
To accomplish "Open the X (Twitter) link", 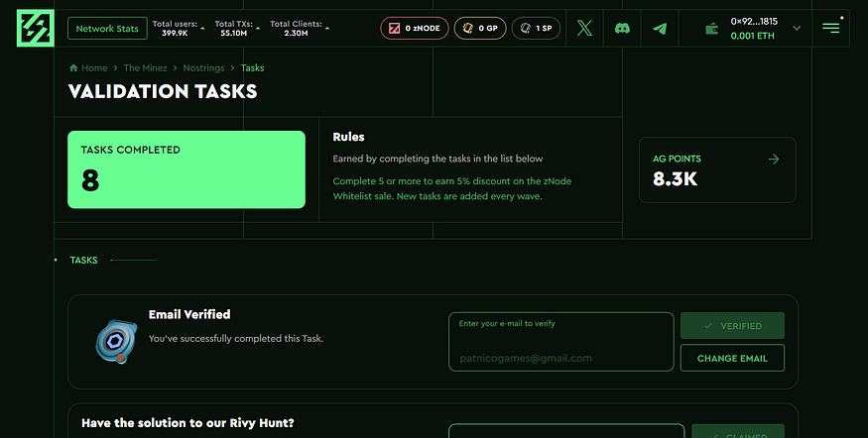I will [584, 28].
